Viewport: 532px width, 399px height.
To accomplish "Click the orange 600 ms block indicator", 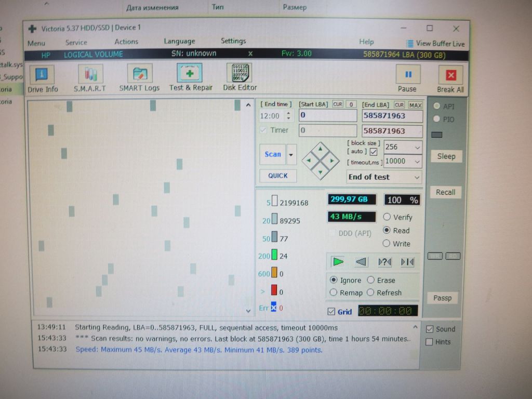I will click(274, 272).
